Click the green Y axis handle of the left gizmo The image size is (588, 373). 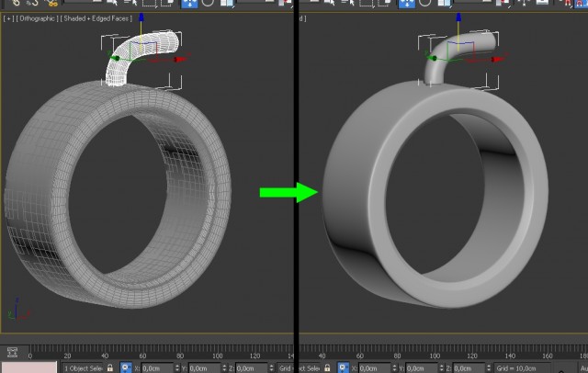click(116, 58)
